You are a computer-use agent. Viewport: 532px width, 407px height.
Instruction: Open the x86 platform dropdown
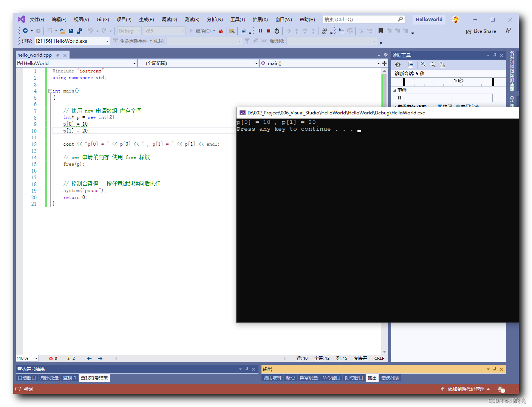coord(164,31)
